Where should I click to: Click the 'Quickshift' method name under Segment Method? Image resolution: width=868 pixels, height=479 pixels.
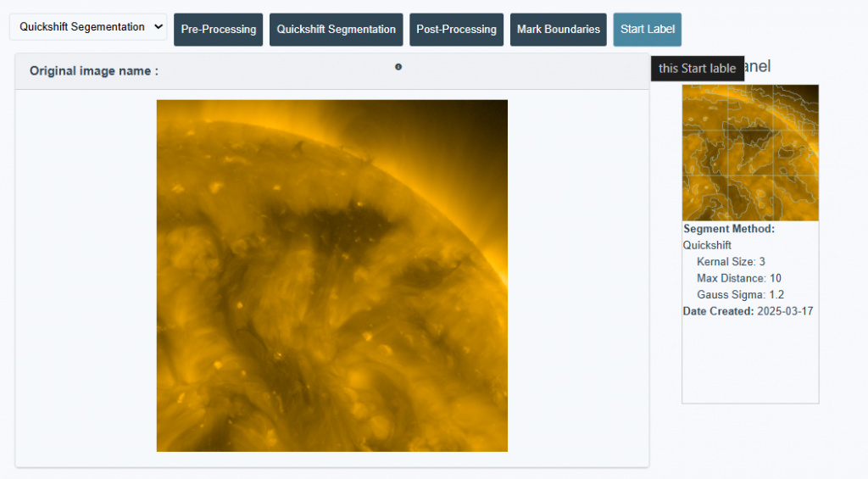pos(707,245)
